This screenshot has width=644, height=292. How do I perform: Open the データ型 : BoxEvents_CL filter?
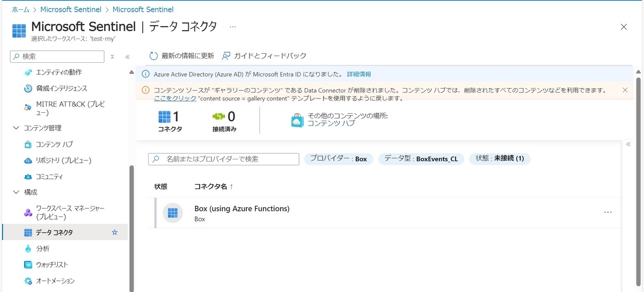tap(421, 159)
